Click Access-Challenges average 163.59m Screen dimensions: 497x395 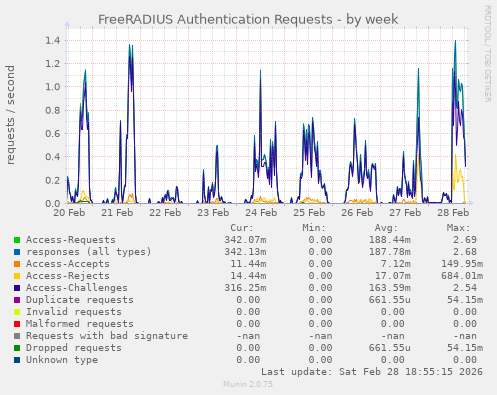pos(389,288)
